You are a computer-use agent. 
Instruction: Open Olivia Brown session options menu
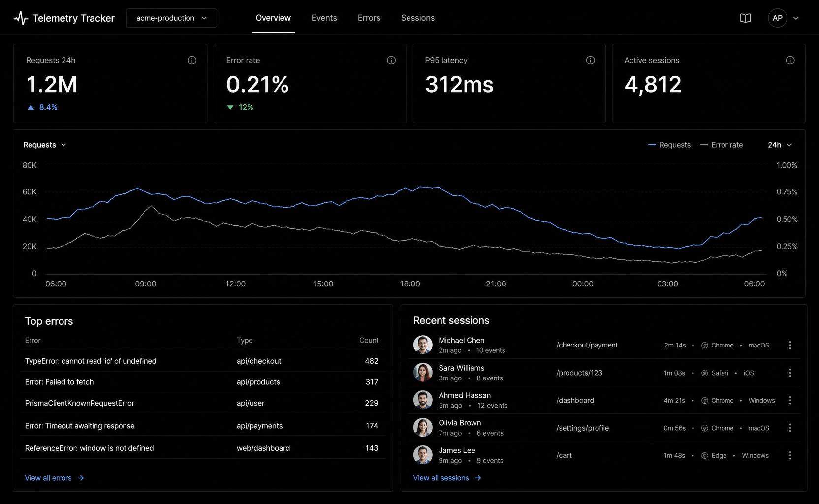(x=790, y=428)
